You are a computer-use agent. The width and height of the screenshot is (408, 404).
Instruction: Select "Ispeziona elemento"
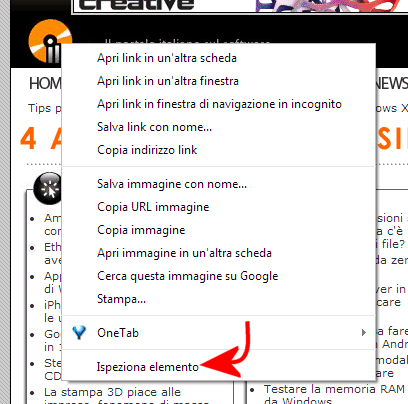click(219, 367)
